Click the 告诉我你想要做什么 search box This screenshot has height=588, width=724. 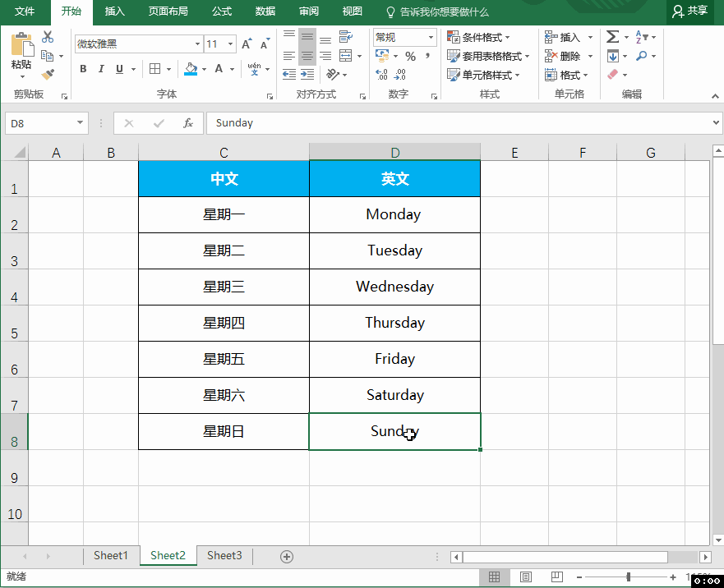pyautogui.click(x=438, y=11)
